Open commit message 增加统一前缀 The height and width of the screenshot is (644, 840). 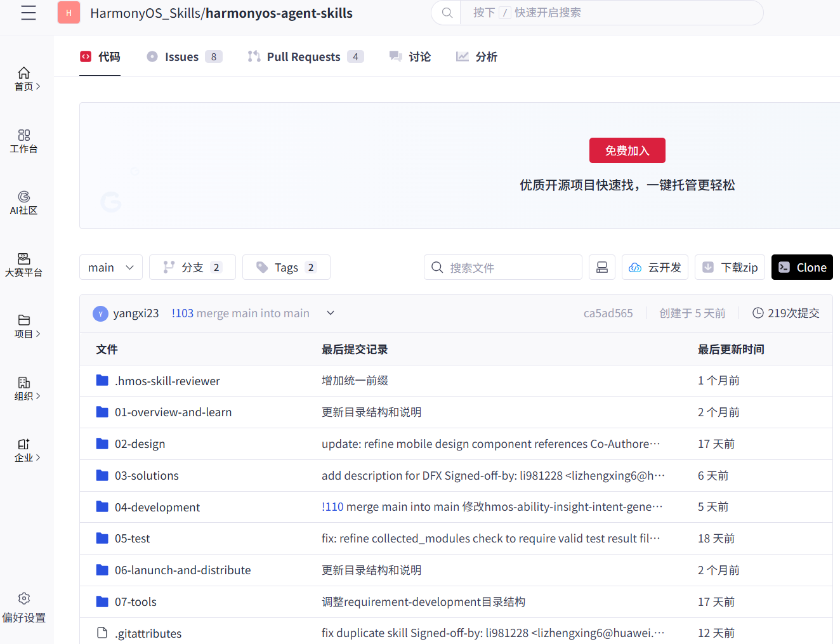[x=355, y=380]
